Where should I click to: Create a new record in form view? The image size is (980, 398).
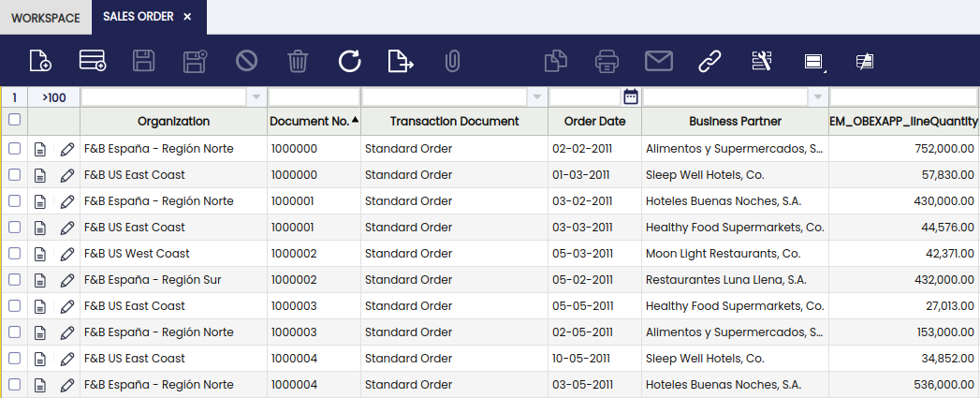40,61
